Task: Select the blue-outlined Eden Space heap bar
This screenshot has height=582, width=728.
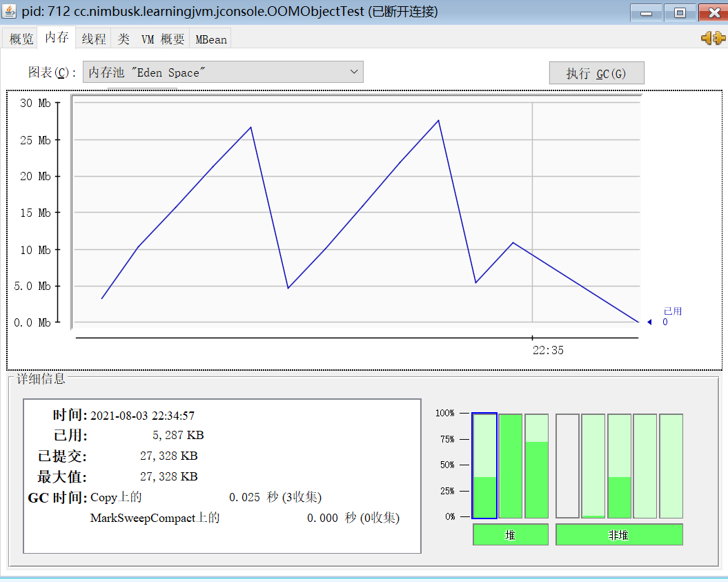Action: (x=484, y=466)
